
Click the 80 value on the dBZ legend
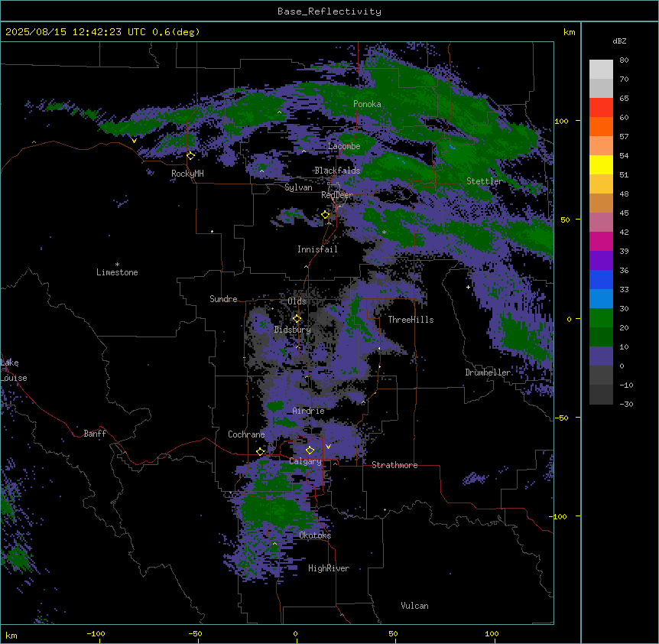(624, 60)
